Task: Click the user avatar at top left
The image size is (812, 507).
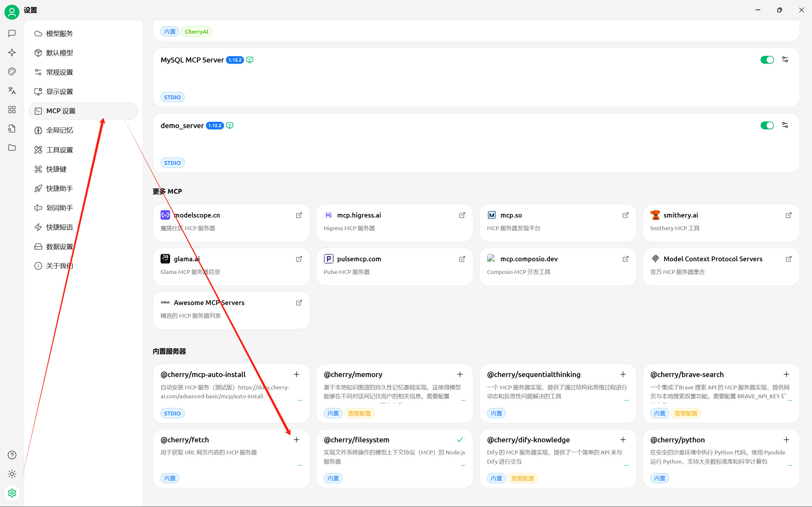Action: tap(12, 12)
